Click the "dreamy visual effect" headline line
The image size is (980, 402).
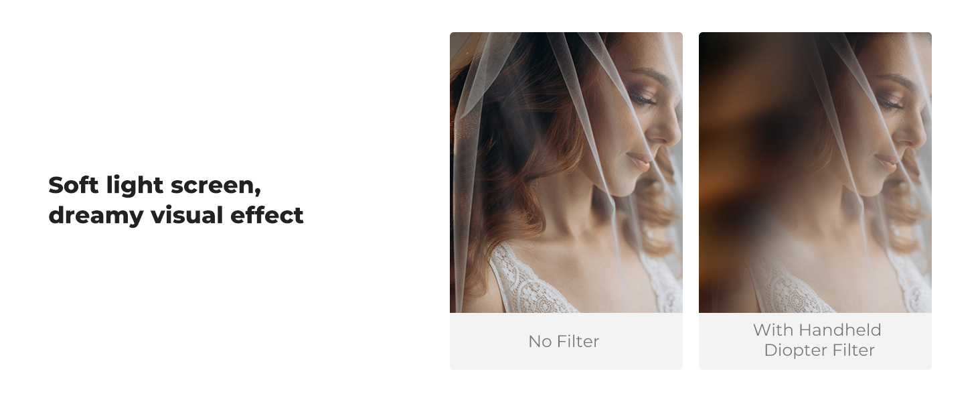tap(176, 216)
